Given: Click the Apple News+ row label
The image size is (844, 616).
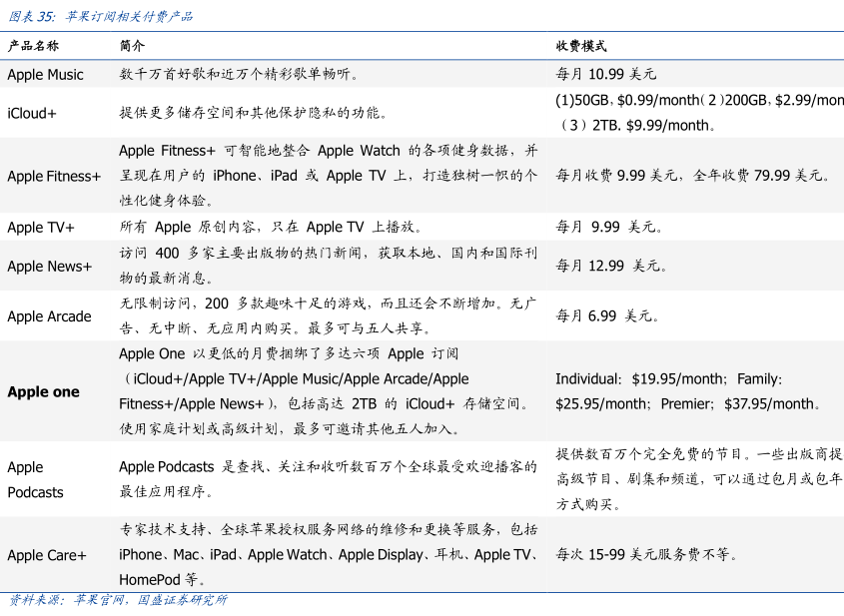Looking at the screenshot, I should pyautogui.click(x=49, y=266).
